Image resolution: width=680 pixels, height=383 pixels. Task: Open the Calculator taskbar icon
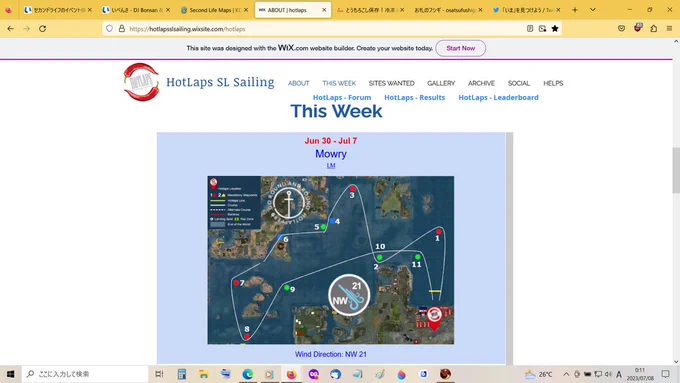pyautogui.click(x=182, y=374)
